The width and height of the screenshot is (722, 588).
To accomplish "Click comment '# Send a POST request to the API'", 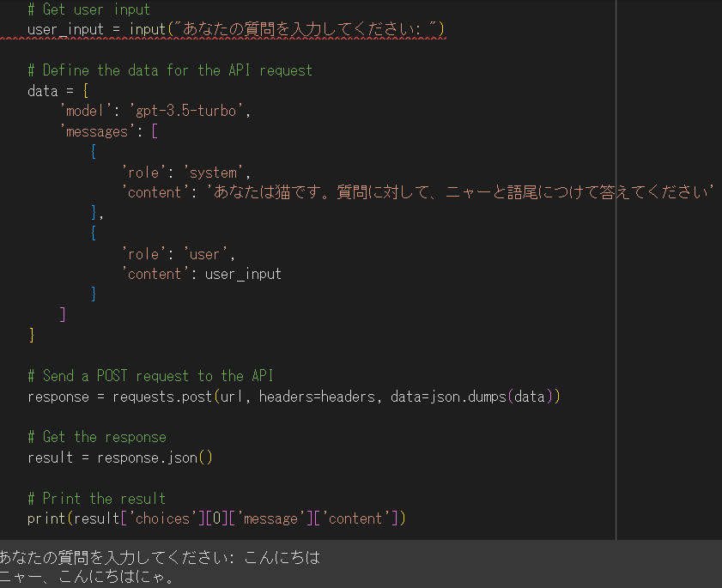I will point(150,376).
